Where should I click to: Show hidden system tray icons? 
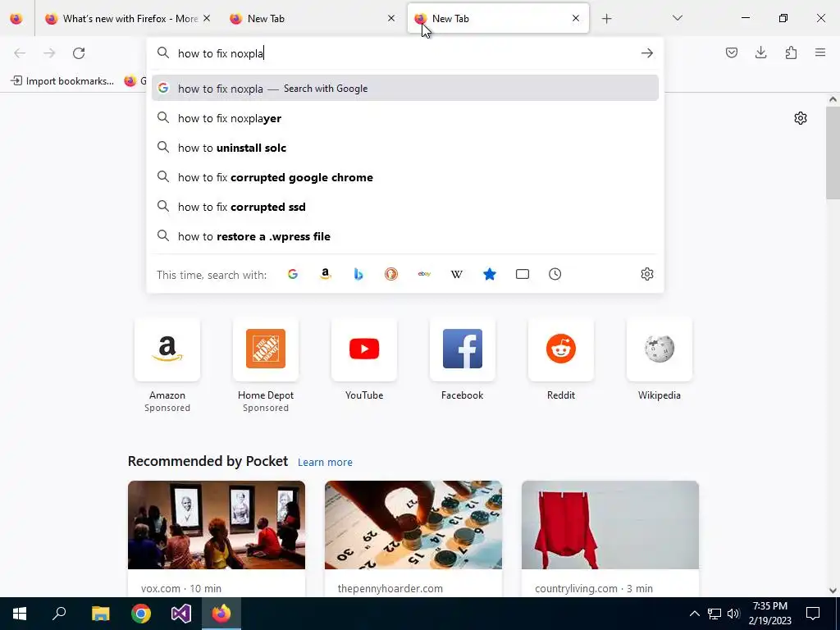click(x=694, y=614)
